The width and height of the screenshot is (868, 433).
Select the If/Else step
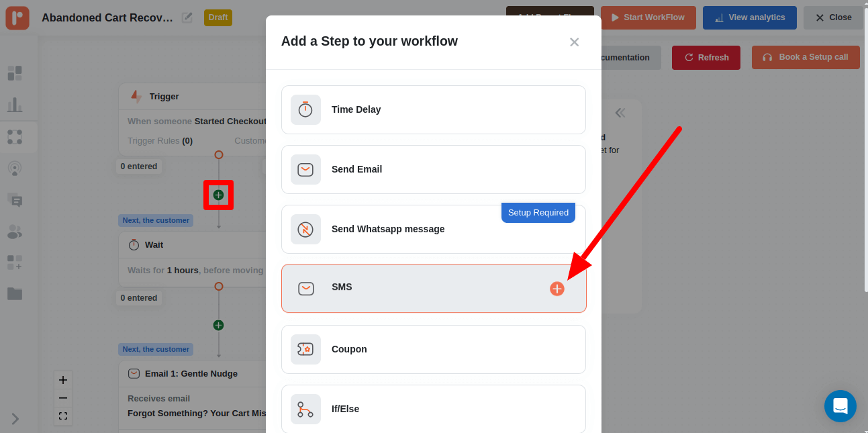434,409
